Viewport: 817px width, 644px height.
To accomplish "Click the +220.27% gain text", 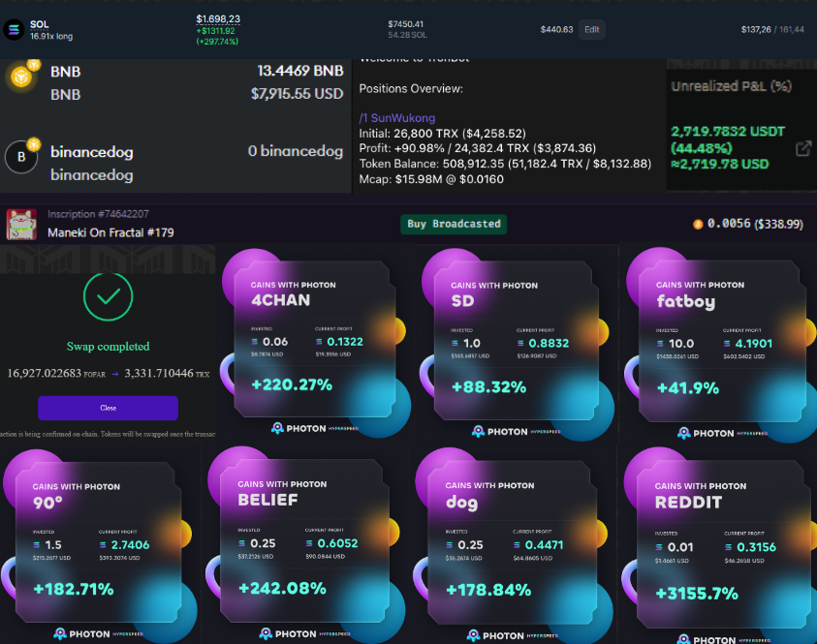I will tap(292, 384).
